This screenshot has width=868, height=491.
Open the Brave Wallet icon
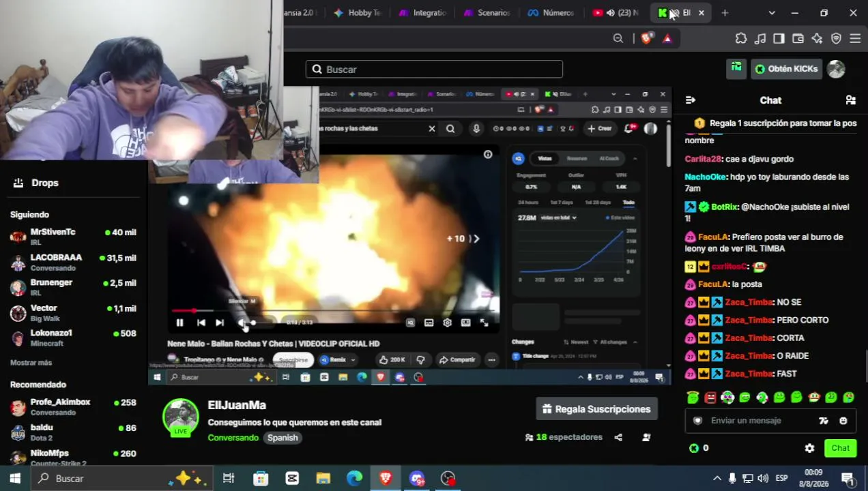point(798,39)
